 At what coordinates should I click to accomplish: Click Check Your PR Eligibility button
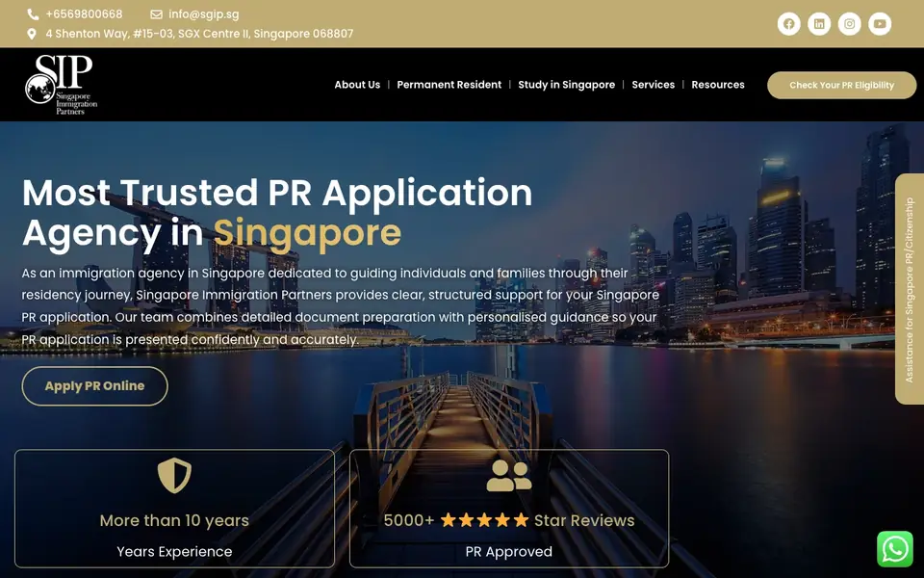point(841,85)
